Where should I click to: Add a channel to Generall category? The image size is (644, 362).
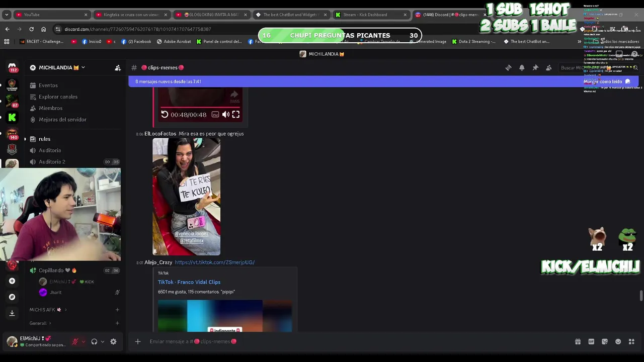tap(117, 323)
